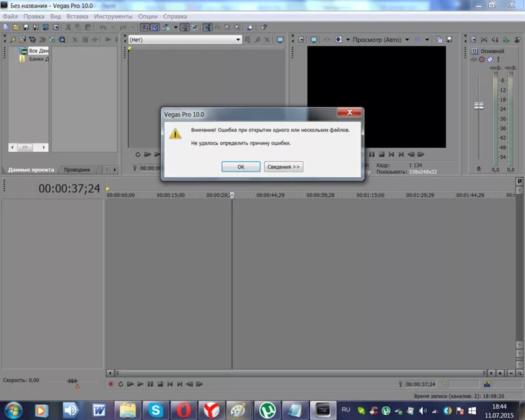Toggle Lock envelopes to events button
The image size is (525, 420).
coord(185,28)
